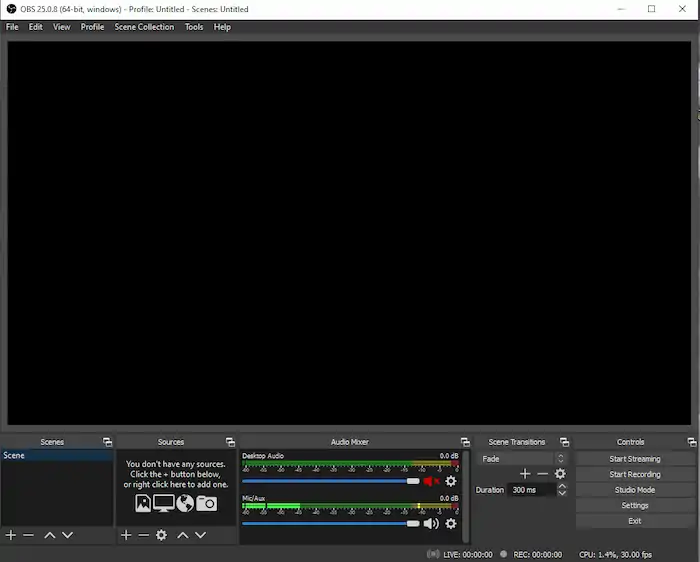The height and width of the screenshot is (562, 700).
Task: Undock the Controls panel
Action: coord(692,442)
